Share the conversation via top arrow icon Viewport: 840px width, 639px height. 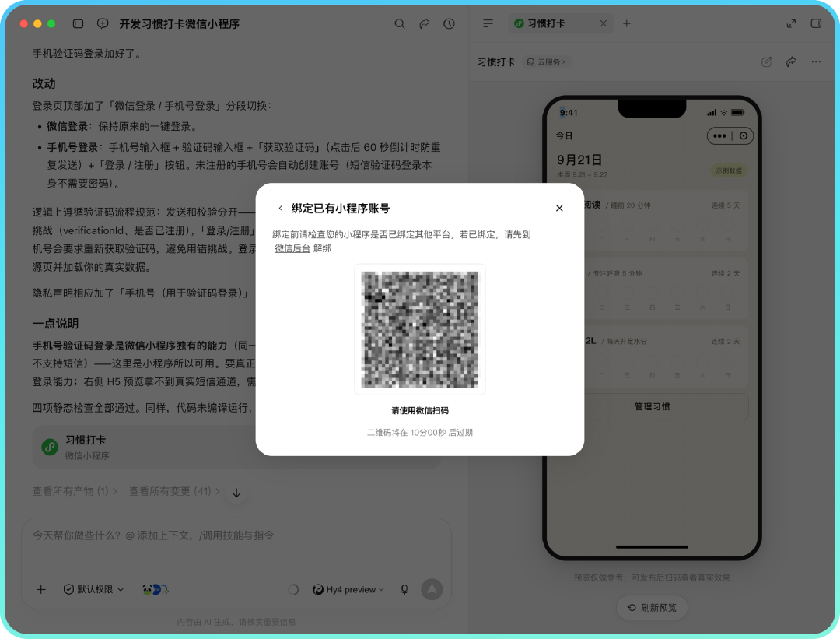(425, 23)
